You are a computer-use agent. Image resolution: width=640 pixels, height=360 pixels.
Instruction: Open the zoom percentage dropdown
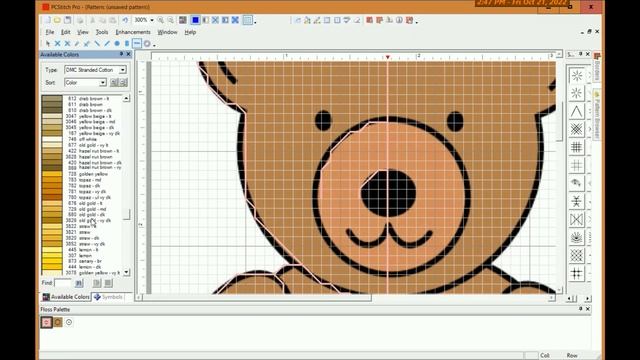[x=152, y=20]
